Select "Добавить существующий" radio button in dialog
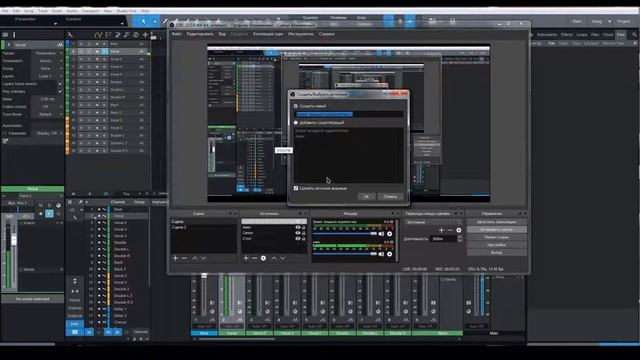The image size is (640, 360). (x=296, y=122)
